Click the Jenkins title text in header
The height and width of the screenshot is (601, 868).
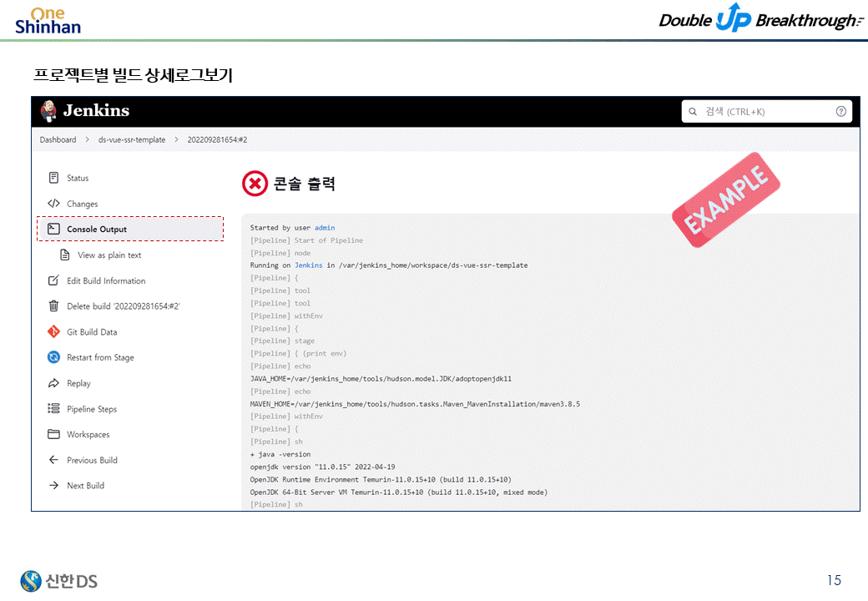tap(96, 110)
